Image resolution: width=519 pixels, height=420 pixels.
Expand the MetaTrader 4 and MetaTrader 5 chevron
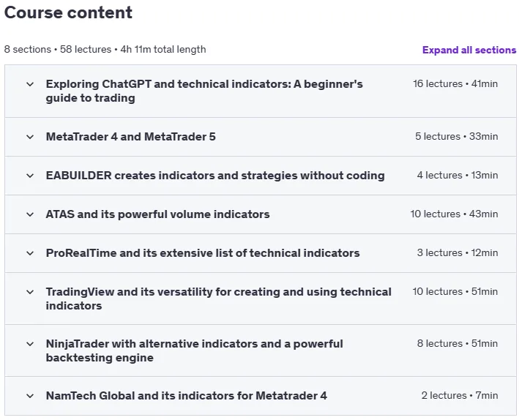click(x=30, y=137)
